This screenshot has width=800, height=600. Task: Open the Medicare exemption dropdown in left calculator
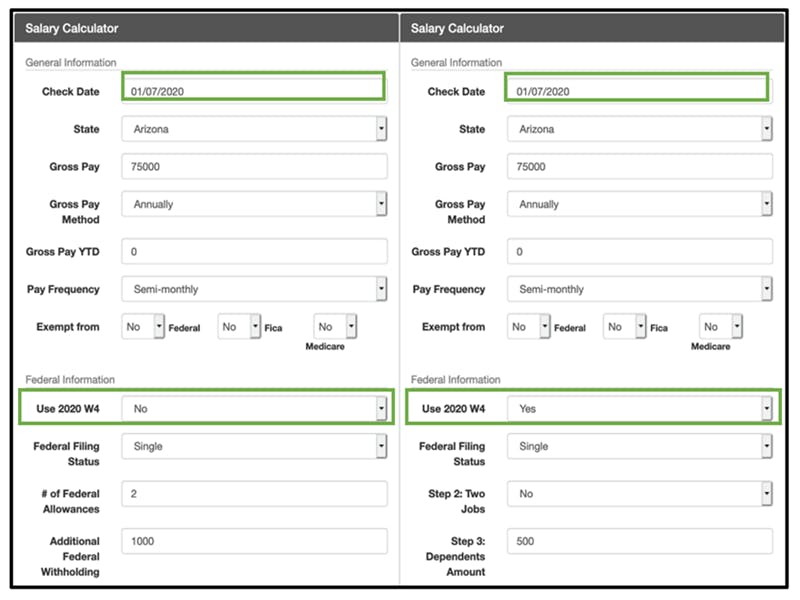[335, 327]
